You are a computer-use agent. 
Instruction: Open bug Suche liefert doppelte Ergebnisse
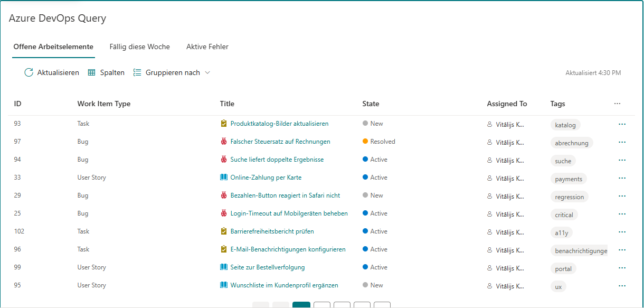pos(277,160)
